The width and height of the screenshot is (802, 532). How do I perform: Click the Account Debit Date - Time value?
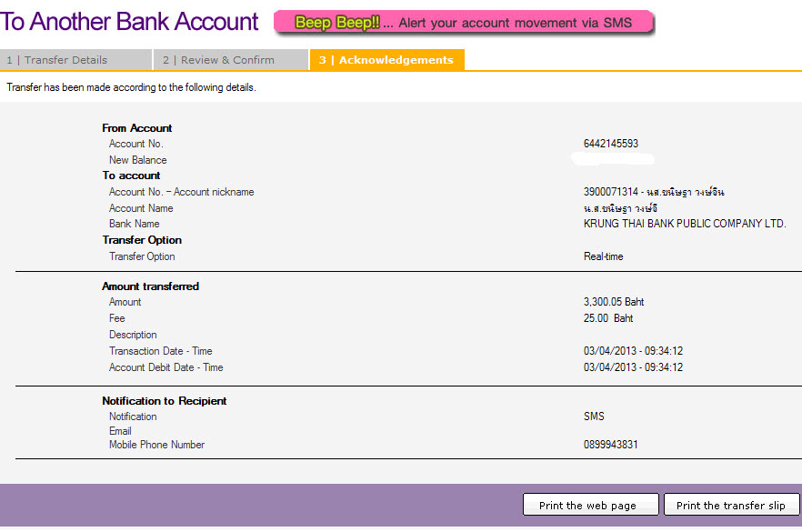[633, 367]
